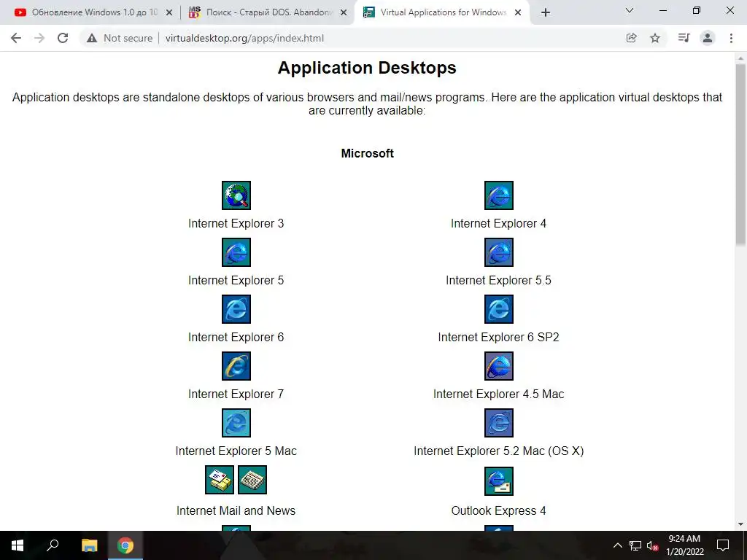Viewport: 747px width, 560px height.
Task: Open the Internet Explorer 4 icon
Action: pos(499,195)
